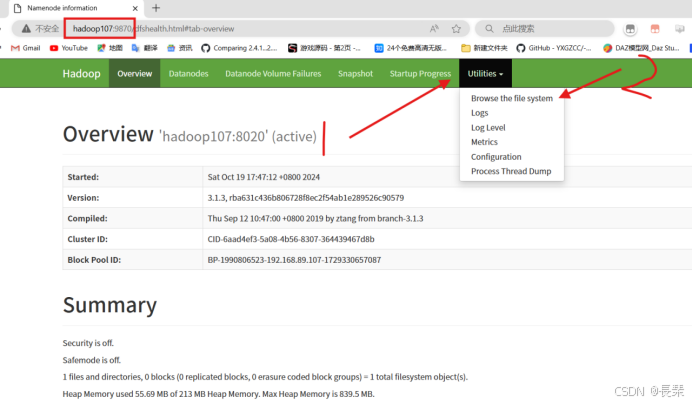This screenshot has width=692, height=405.
Task: Open the 游戏源码 bookmark
Action: click(324, 48)
